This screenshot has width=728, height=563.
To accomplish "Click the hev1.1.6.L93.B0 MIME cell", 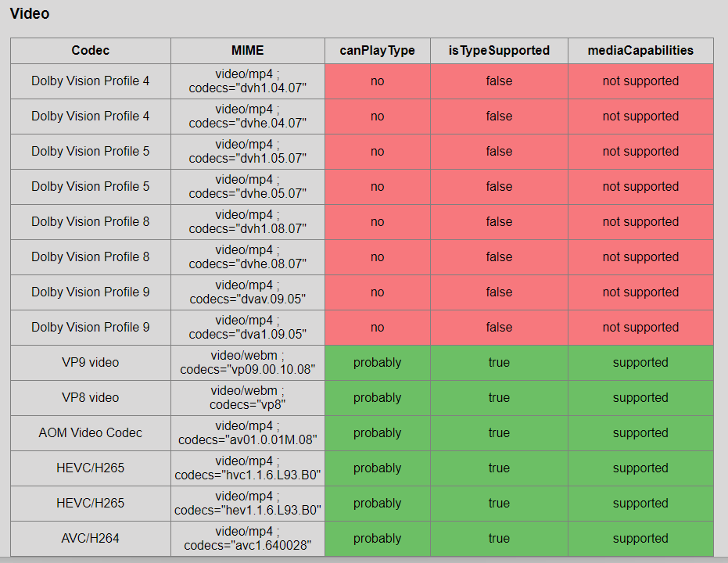I will 247,504.
